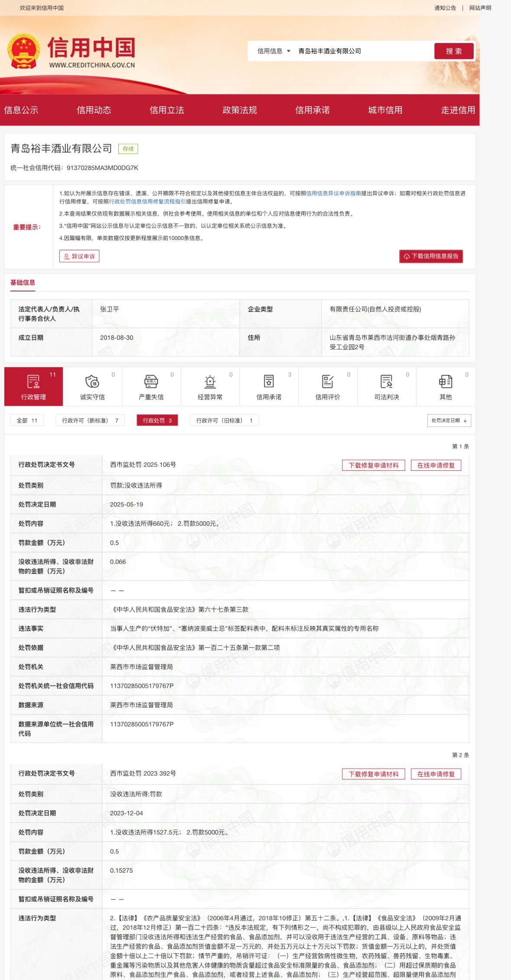Viewport: 511px width, 980px height.
Task: Select the 基础信息 section tab
Action: point(23,282)
